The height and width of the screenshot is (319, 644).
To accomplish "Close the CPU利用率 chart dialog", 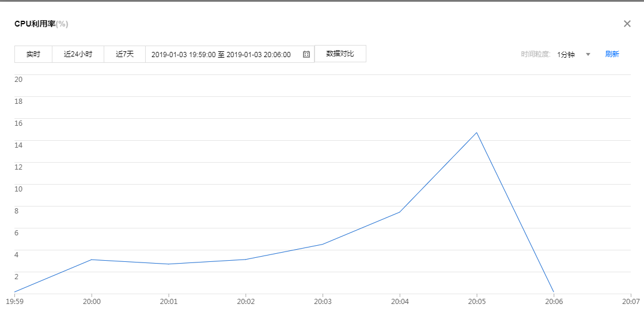I will [x=627, y=24].
